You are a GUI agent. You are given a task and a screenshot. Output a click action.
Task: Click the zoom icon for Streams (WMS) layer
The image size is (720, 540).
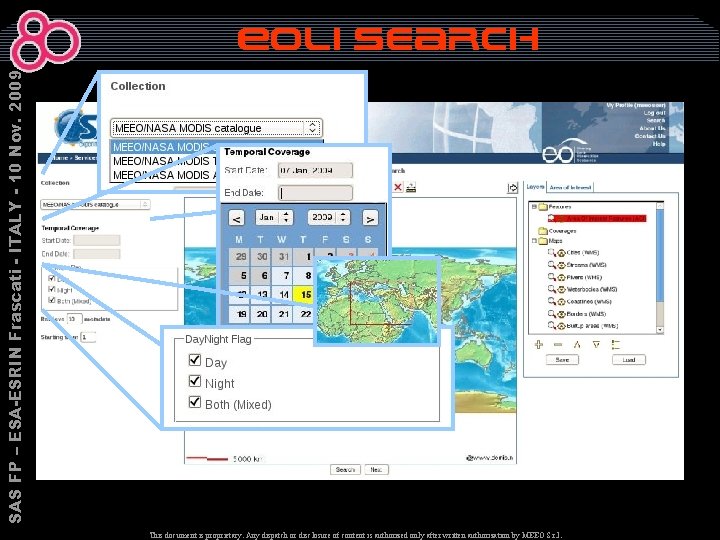coord(551,264)
